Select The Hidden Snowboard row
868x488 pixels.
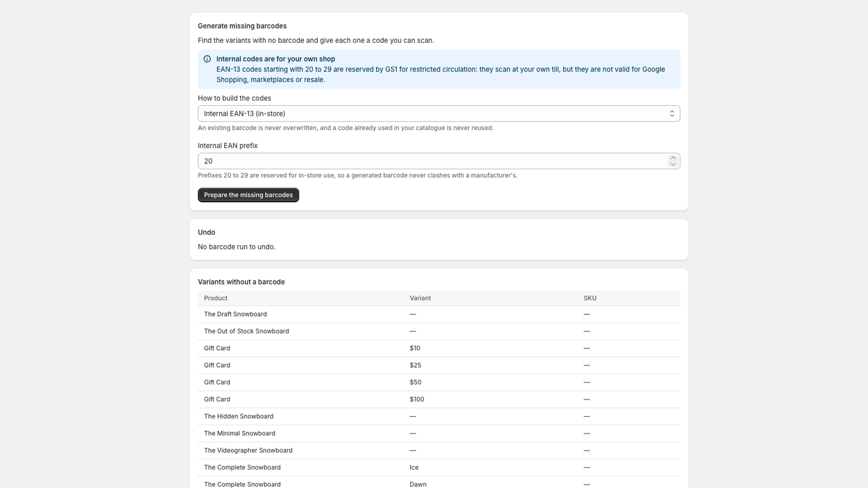439,416
